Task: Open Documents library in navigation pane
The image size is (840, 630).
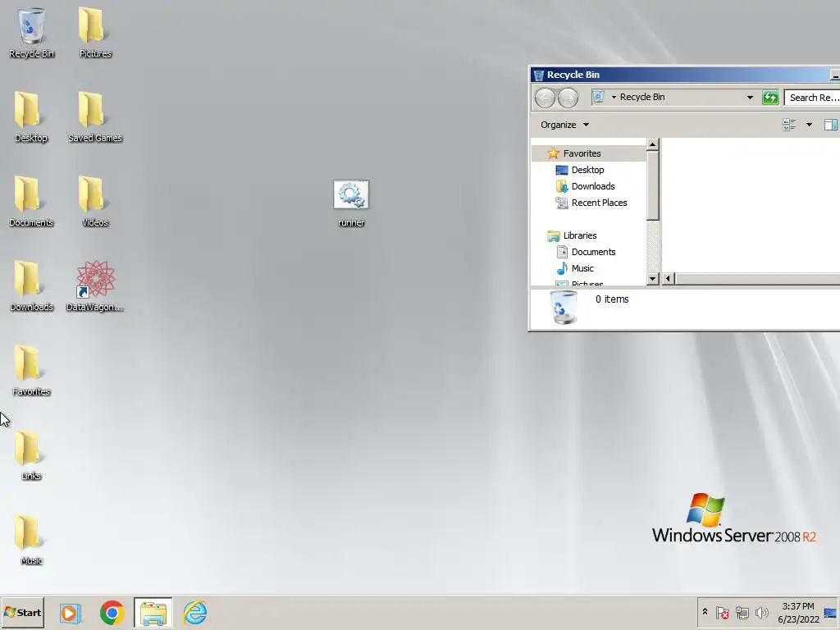Action: [x=593, y=252]
